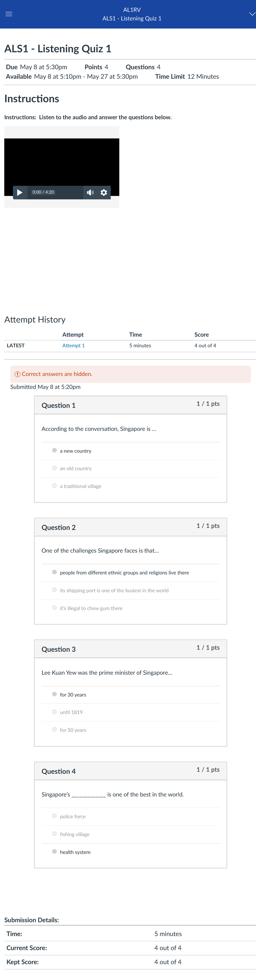This screenshot has width=256, height=980.
Task: Open the video player settings gear
Action: click(103, 193)
